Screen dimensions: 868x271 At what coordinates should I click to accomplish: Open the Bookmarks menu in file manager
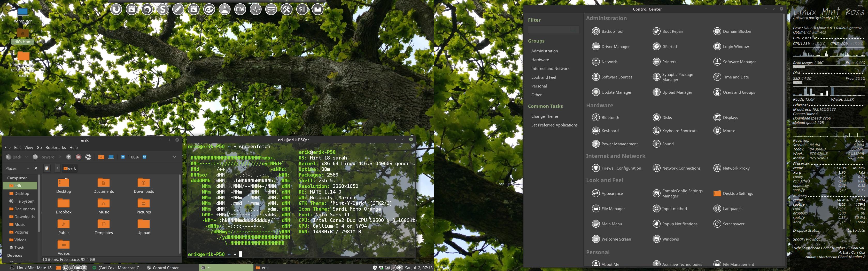click(56, 147)
